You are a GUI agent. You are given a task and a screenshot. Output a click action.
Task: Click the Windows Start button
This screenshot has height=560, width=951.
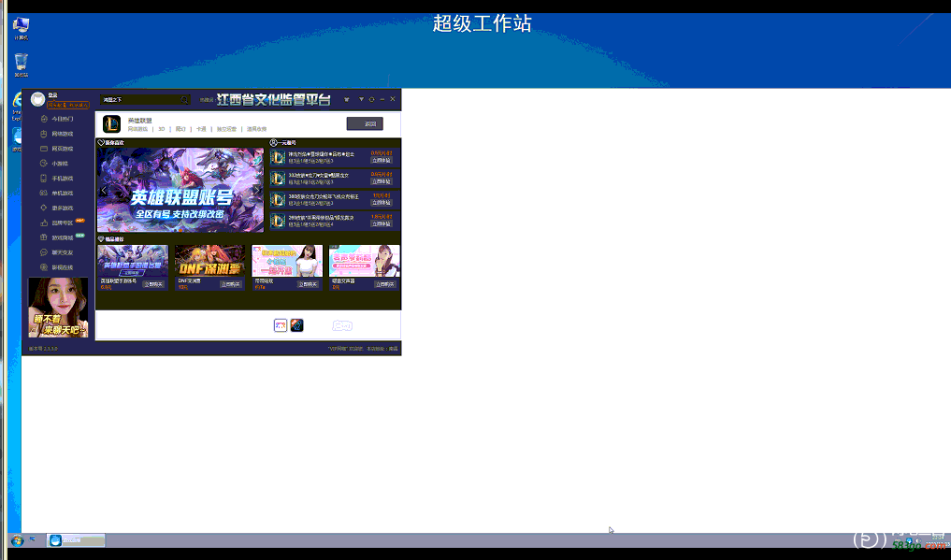pyautogui.click(x=17, y=540)
